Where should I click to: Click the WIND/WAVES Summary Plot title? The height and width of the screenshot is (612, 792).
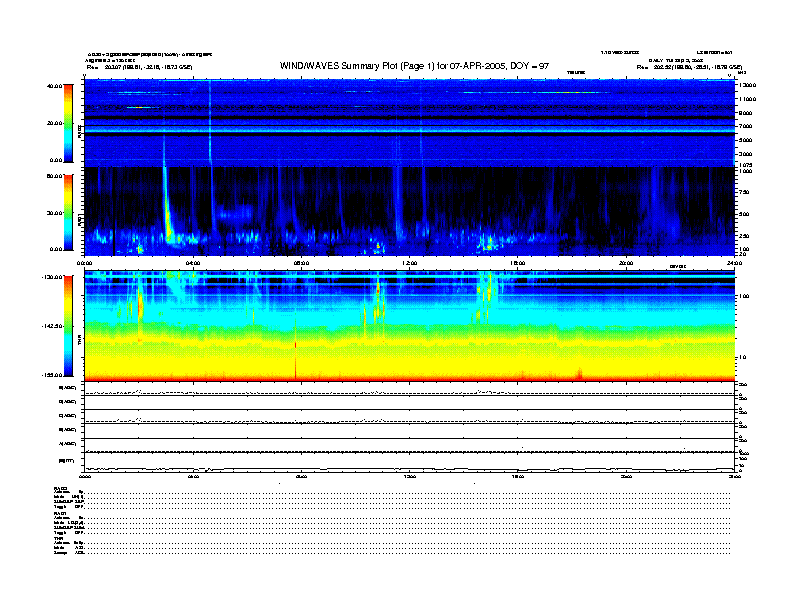click(414, 66)
